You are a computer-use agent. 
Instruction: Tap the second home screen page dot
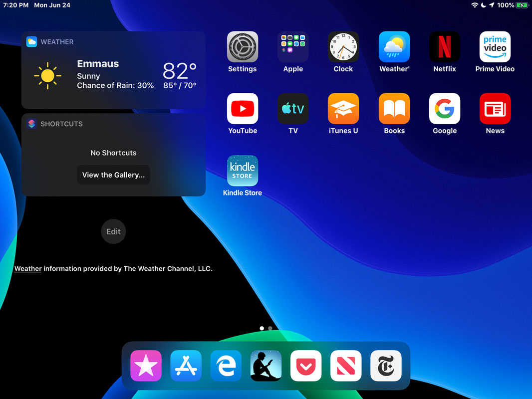pos(270,328)
